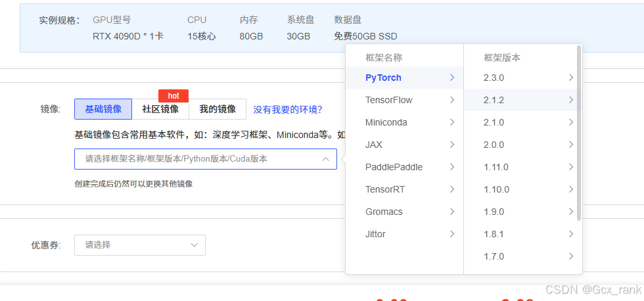Click the 框架版本 column header
The width and height of the screenshot is (644, 301).
point(502,58)
